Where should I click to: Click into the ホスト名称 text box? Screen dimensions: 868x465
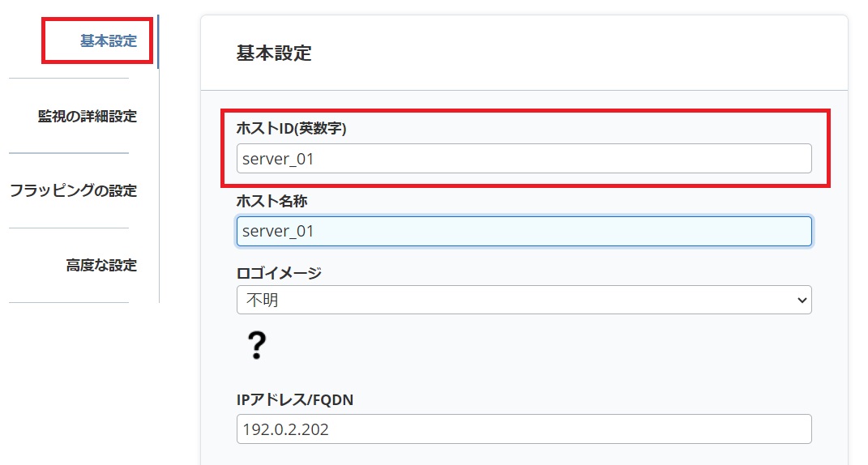[524, 231]
